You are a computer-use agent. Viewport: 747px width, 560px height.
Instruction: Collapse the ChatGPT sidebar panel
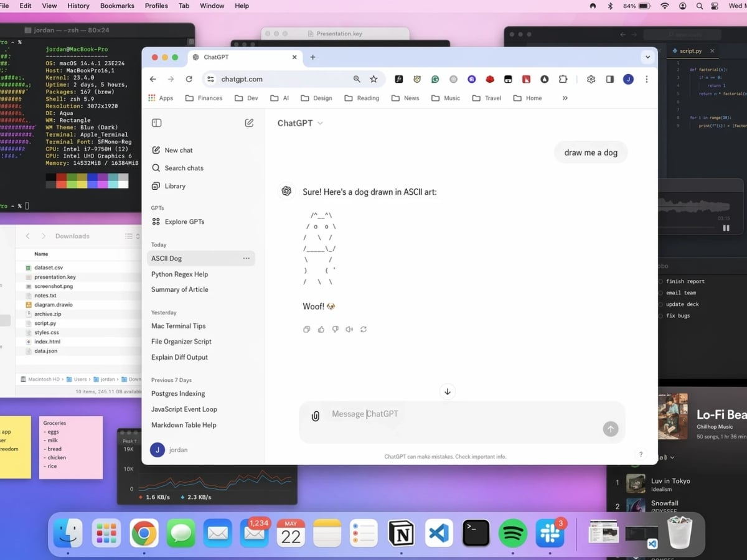[157, 123]
